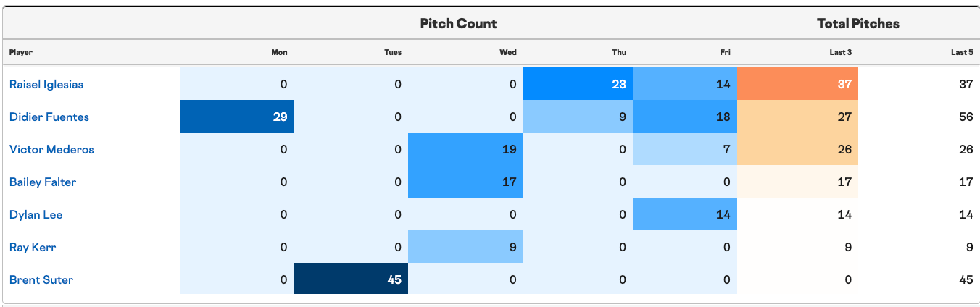Select Didier Fuentes' 29 pitch Monday cell
This screenshot has height=307, width=980.
[237, 117]
